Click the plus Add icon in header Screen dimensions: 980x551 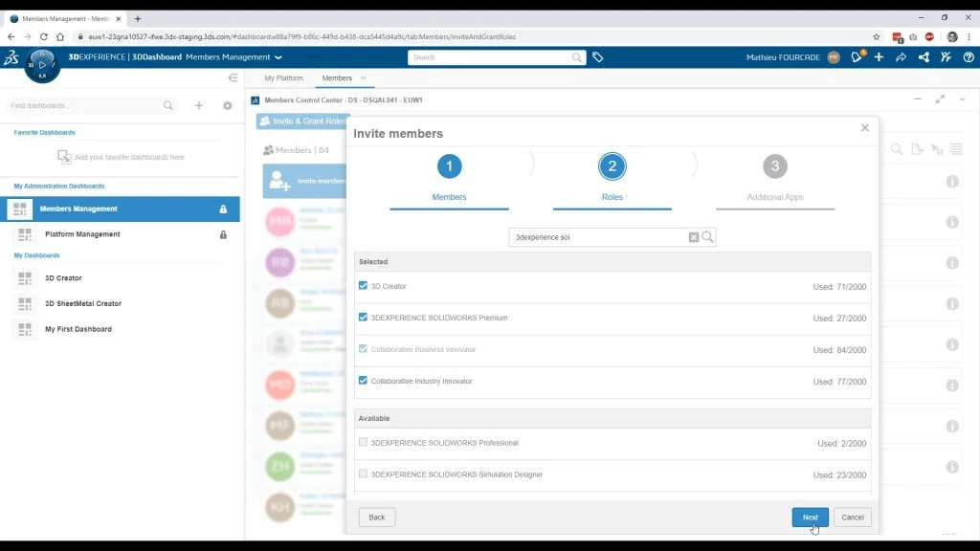click(x=879, y=57)
